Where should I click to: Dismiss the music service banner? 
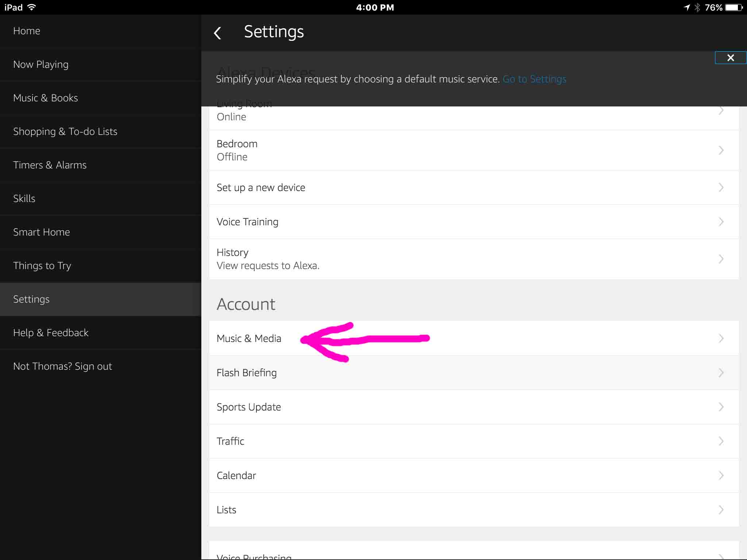pos(731,58)
